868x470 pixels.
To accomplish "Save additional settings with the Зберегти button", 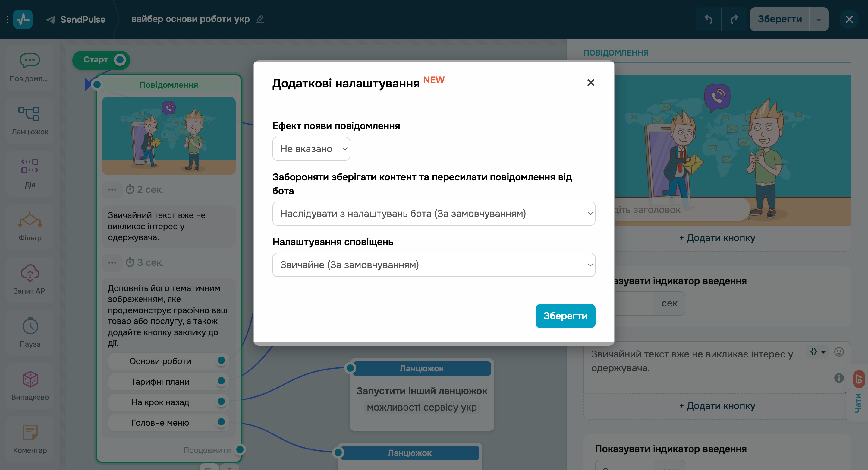I will (565, 316).
